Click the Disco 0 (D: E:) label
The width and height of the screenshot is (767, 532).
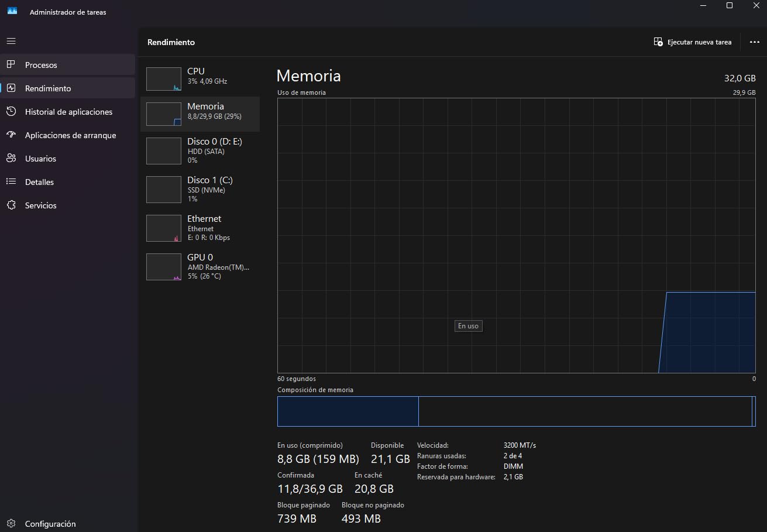pyautogui.click(x=215, y=142)
